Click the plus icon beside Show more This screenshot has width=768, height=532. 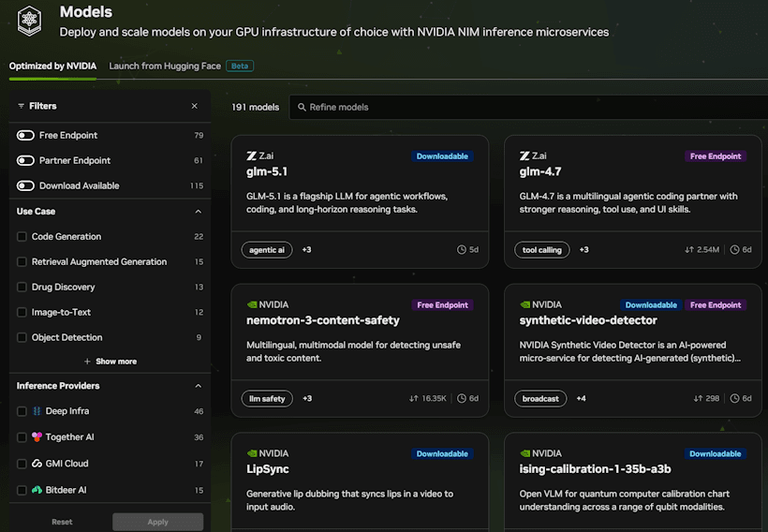87,362
